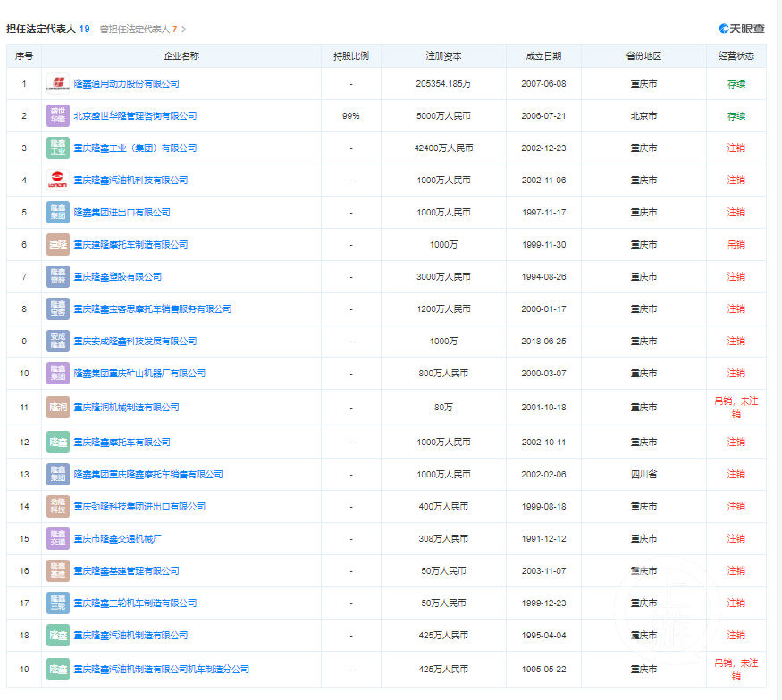Click the purple 盛世华隆 logo badge

pyautogui.click(x=57, y=115)
